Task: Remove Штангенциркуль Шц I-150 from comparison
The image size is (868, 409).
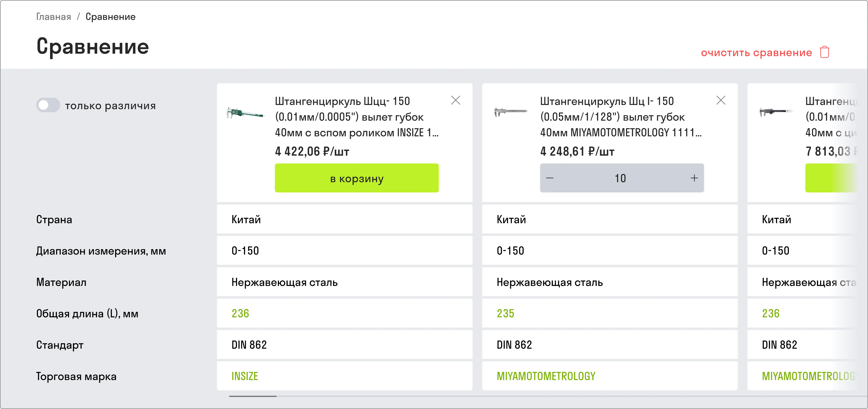Action: [721, 100]
